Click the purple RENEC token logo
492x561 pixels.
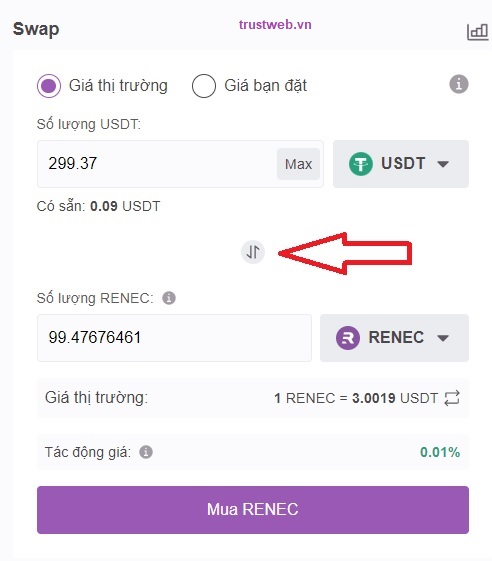(348, 338)
